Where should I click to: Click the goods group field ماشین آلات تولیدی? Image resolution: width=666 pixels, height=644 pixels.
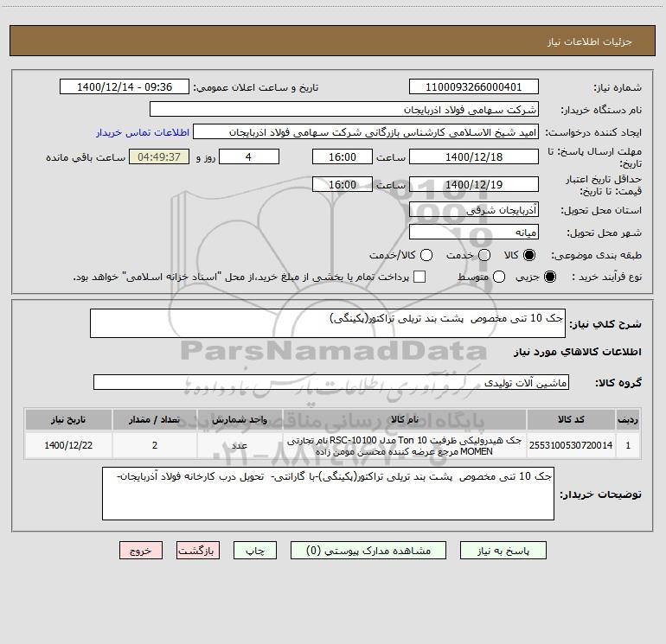tap(331, 382)
